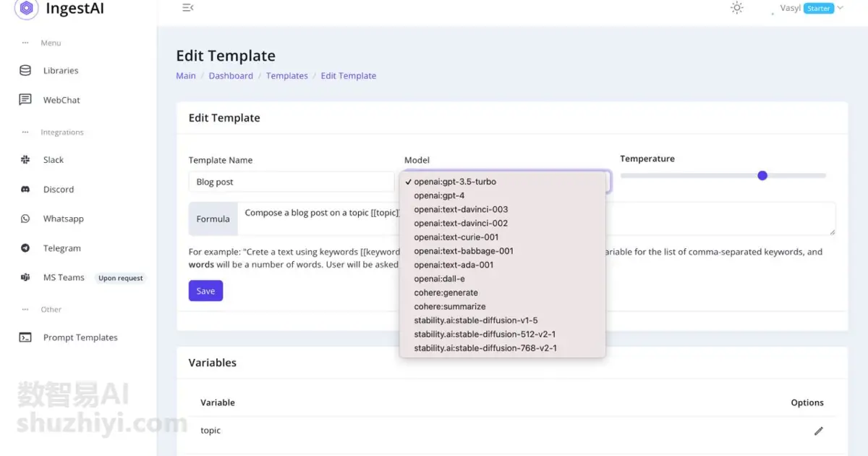The image size is (868, 456).
Task: Open the Telegram integration page
Action: (x=62, y=248)
